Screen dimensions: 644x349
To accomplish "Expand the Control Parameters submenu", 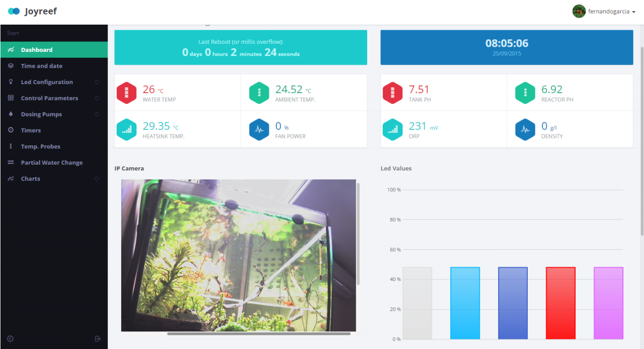I will [x=49, y=98].
